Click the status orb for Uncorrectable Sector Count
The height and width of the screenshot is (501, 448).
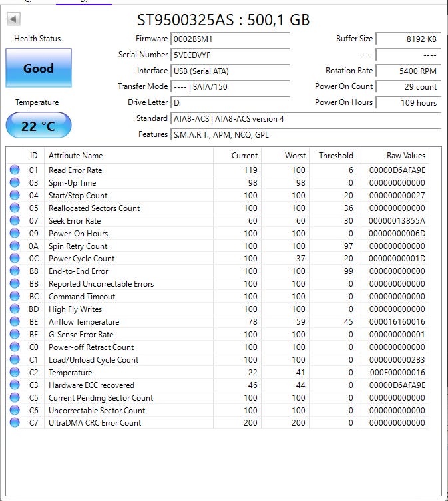[15, 410]
